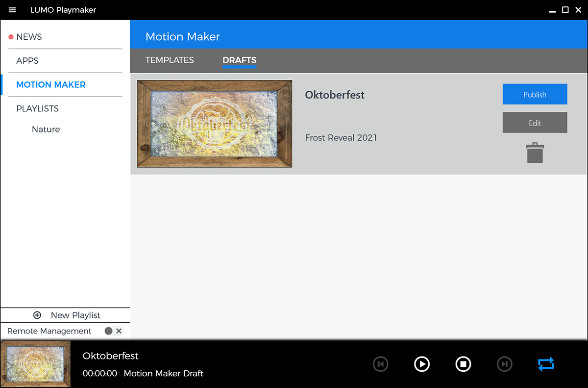Viewport: 588px width, 388px height.
Task: Expand the Playlists section
Action: (x=37, y=108)
